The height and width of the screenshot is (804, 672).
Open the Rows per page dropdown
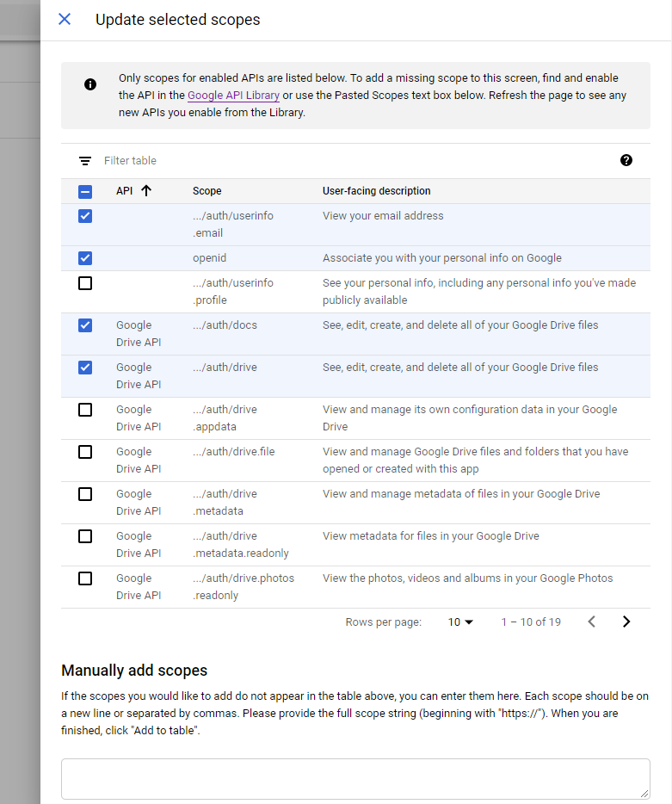pos(460,622)
